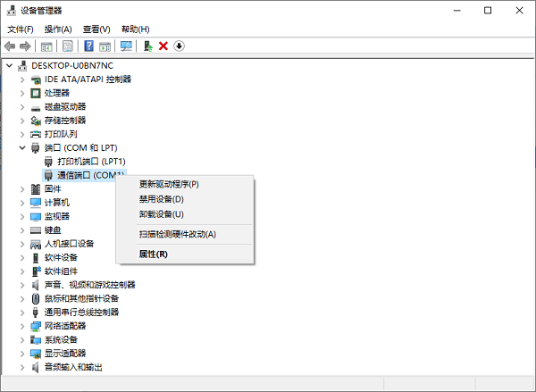The width and height of the screenshot is (536, 392).
Task: Expand the 显示适配器 category
Action: [22, 353]
